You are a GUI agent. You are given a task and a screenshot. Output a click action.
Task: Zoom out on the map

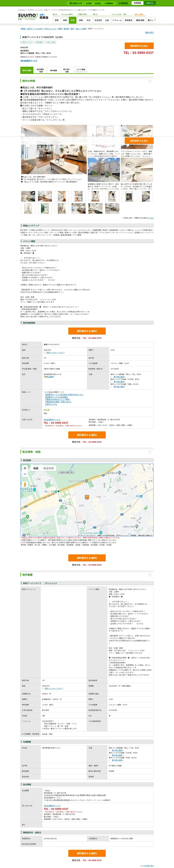pos(25,474)
